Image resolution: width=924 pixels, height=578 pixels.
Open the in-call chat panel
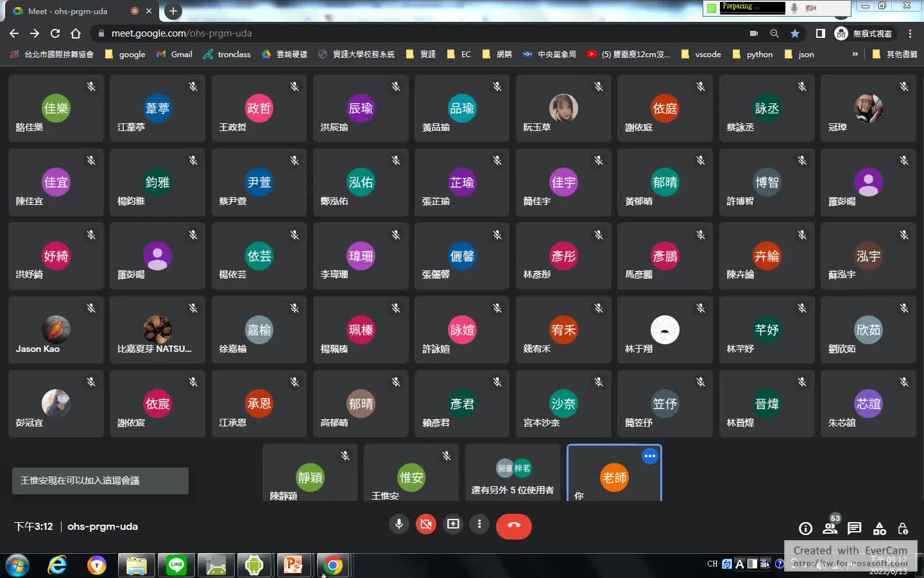tap(854, 528)
